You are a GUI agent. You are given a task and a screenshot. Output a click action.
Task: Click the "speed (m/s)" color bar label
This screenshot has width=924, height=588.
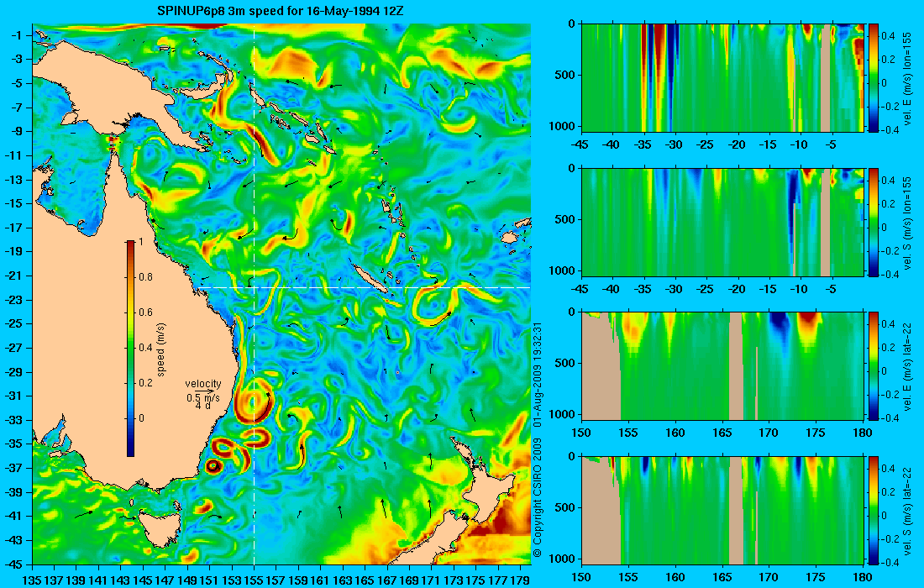[161, 349]
